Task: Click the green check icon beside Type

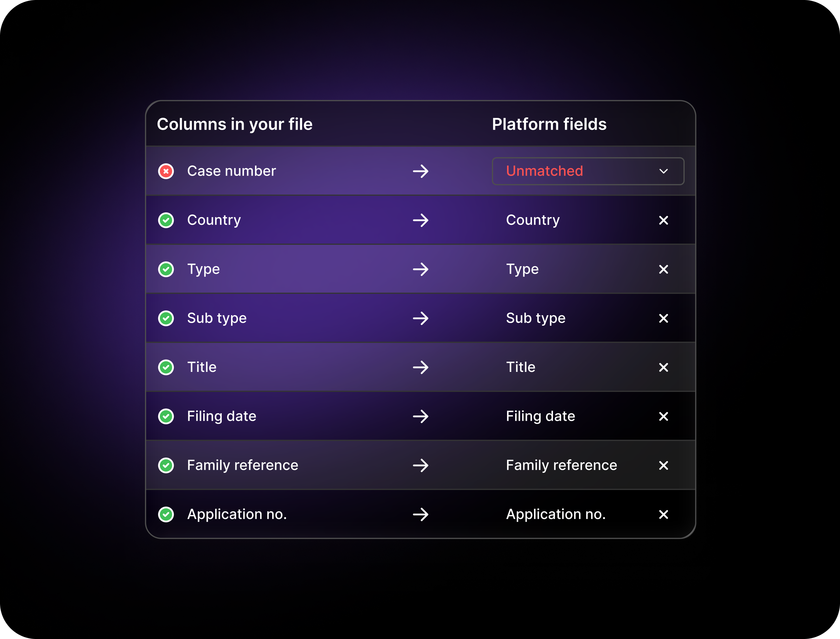Action: click(166, 269)
